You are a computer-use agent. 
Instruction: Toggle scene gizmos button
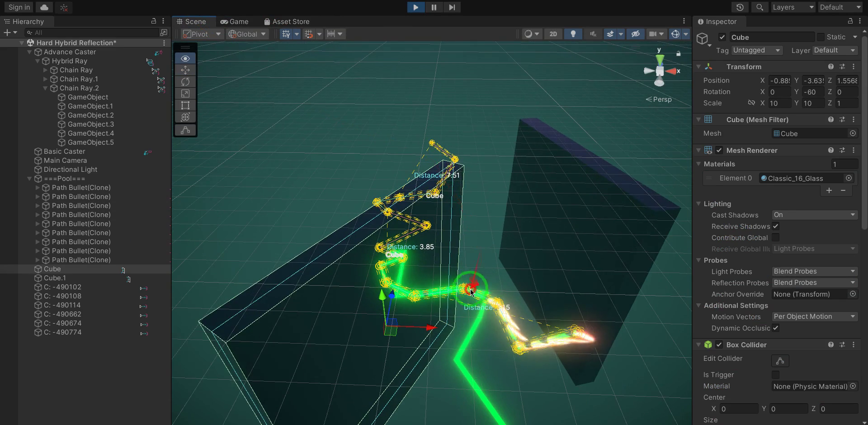pyautogui.click(x=675, y=34)
